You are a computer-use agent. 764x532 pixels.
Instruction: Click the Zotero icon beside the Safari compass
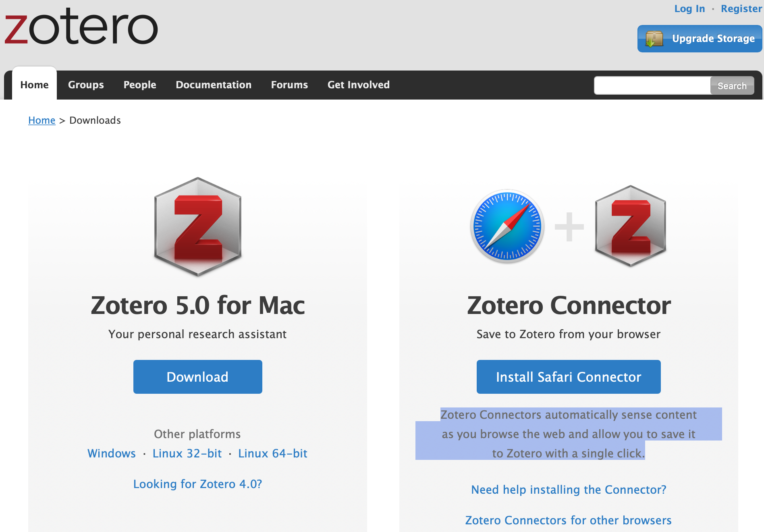pos(631,226)
